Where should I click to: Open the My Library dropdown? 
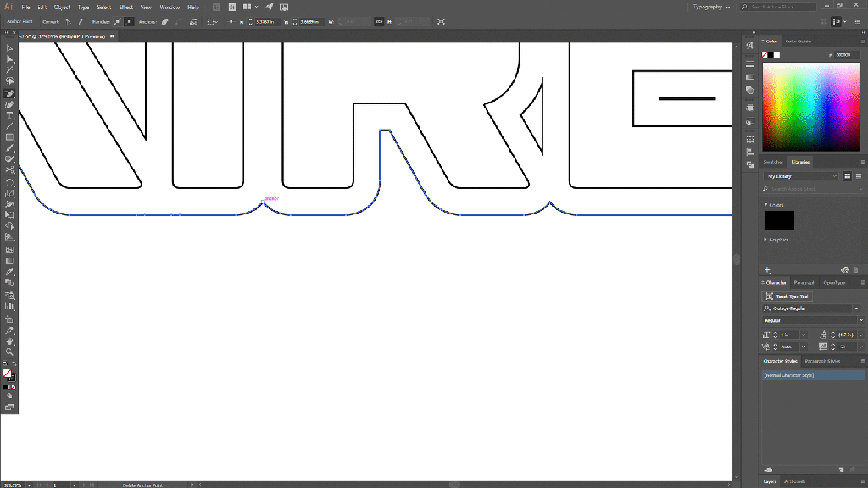tap(801, 176)
